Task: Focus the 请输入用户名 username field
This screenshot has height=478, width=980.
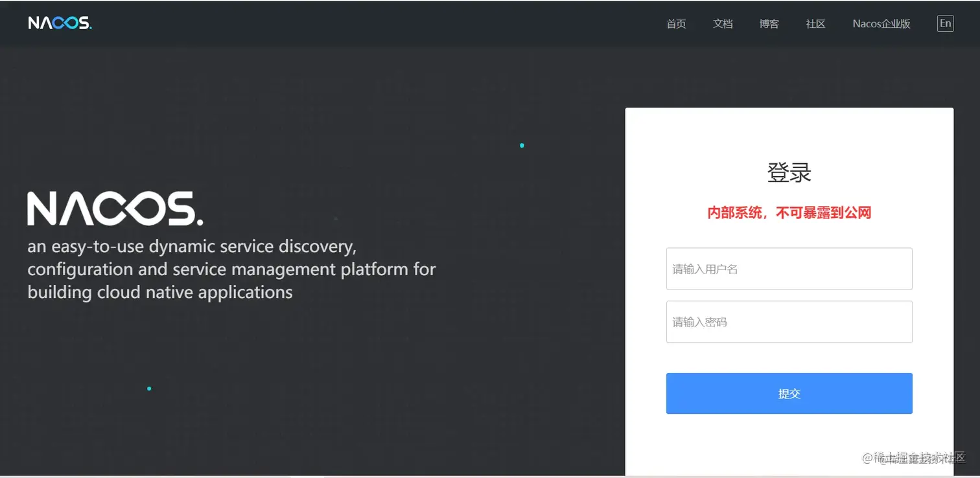Action: coord(789,269)
